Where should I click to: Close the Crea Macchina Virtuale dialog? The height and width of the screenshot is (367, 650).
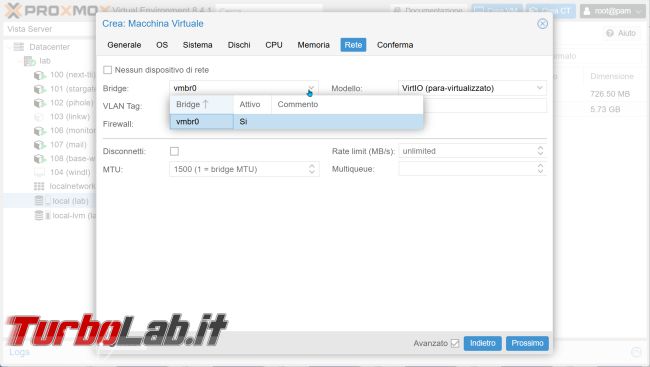click(542, 24)
